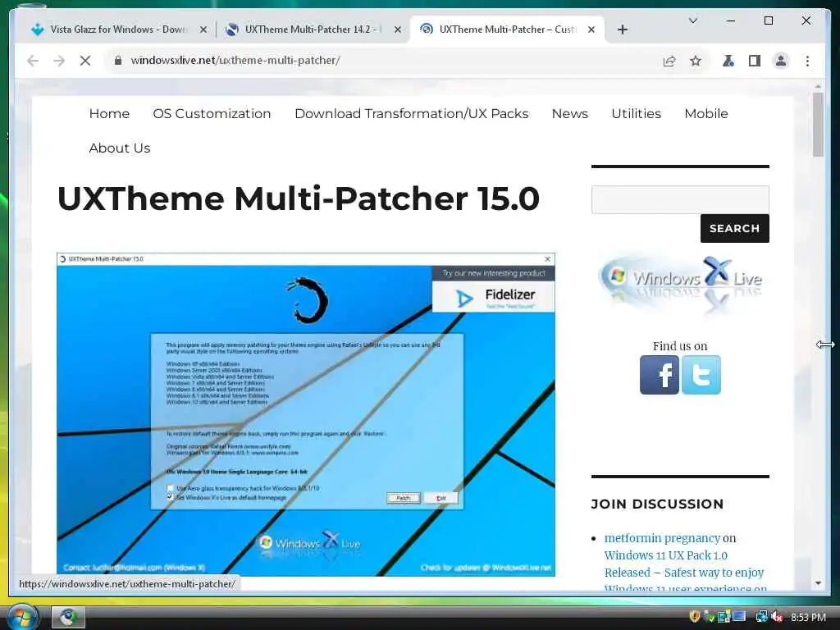Viewport: 840px width, 630px height.
Task: Go forward to next page
Action: (x=59, y=61)
